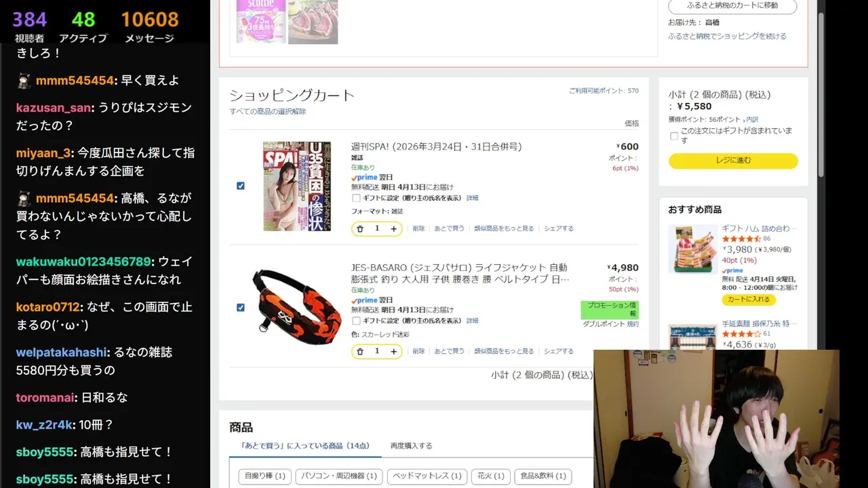The width and height of the screenshot is (868, 488).
Task: Click chat username welpatakahashi
Action: click(x=62, y=352)
